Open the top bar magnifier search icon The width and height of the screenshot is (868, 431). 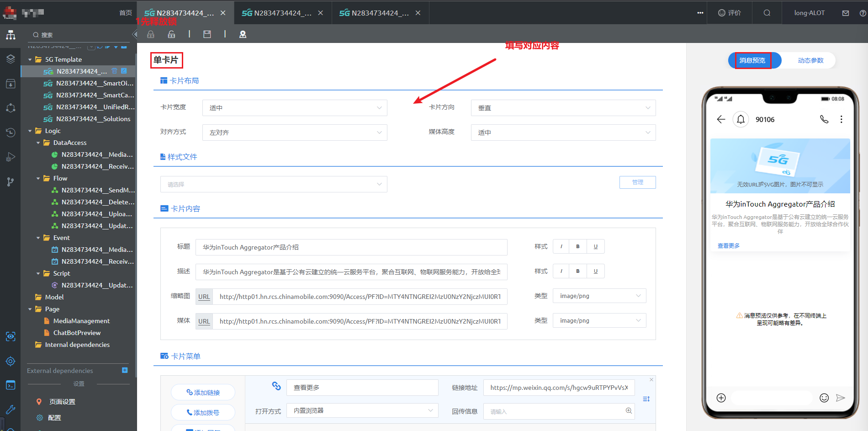tap(767, 13)
